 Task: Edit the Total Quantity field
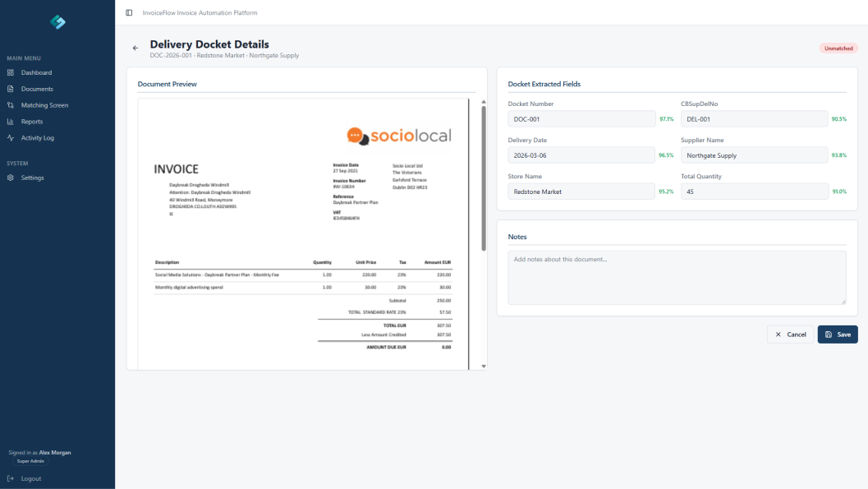(x=755, y=191)
